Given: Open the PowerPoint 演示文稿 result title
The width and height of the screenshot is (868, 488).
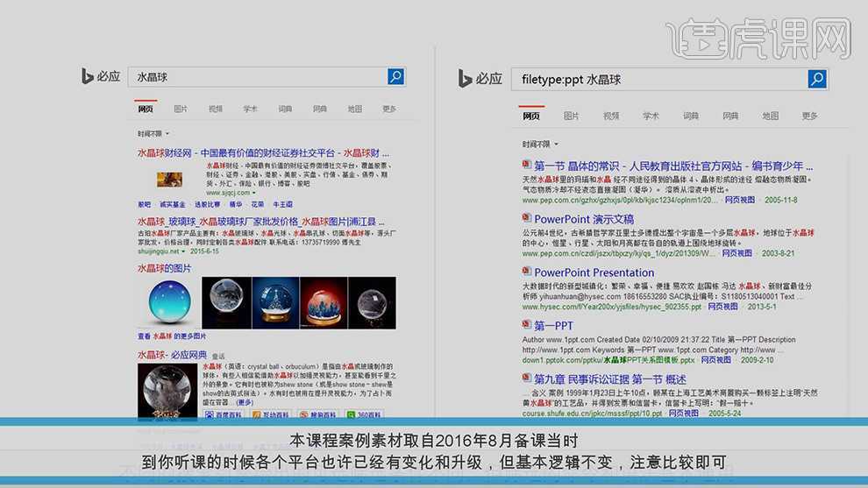Looking at the screenshot, I should click(584, 219).
